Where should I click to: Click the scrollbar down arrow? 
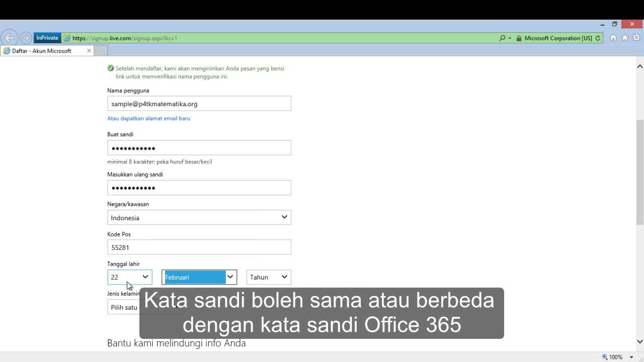(x=640, y=341)
